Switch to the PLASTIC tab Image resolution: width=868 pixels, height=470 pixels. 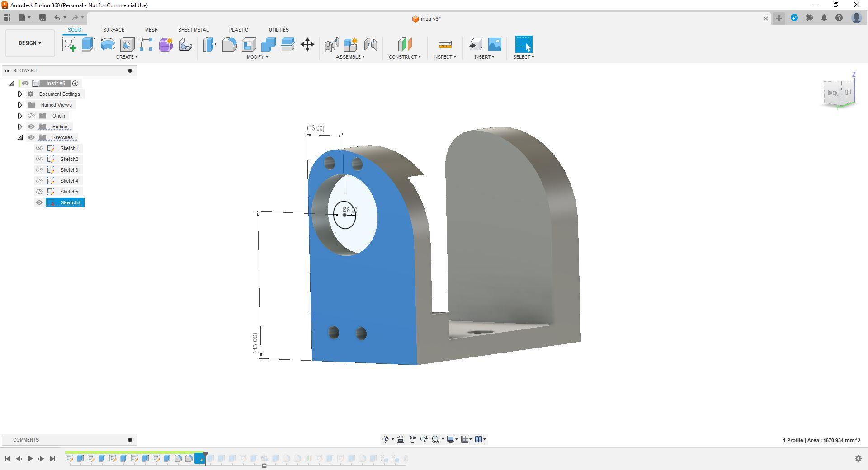point(238,30)
